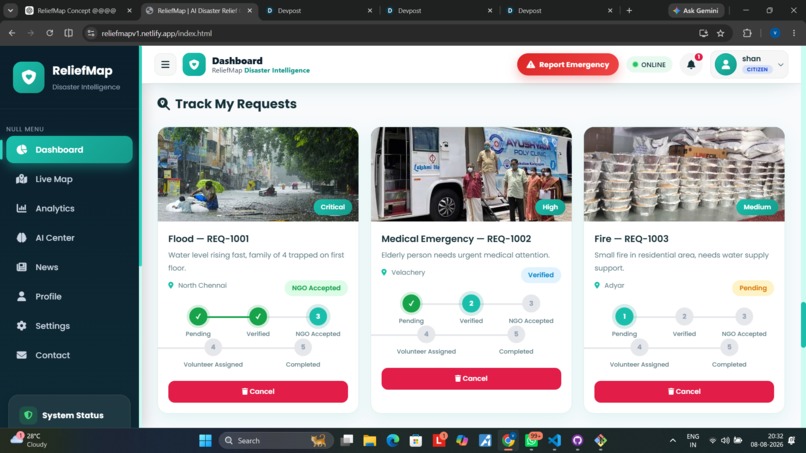
Task: Click the Analytics chart icon in the sidebar
Action: point(22,208)
